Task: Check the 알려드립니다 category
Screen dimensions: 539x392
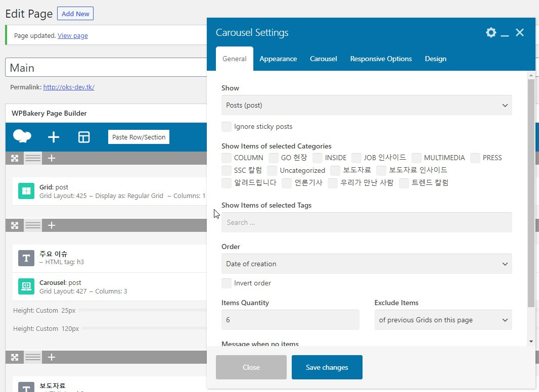Action: (x=226, y=183)
